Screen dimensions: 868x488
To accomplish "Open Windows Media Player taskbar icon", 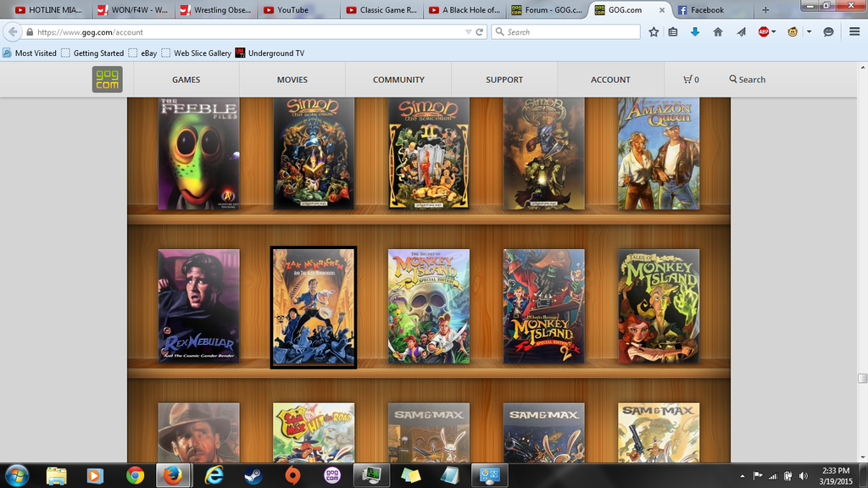I will [x=95, y=476].
